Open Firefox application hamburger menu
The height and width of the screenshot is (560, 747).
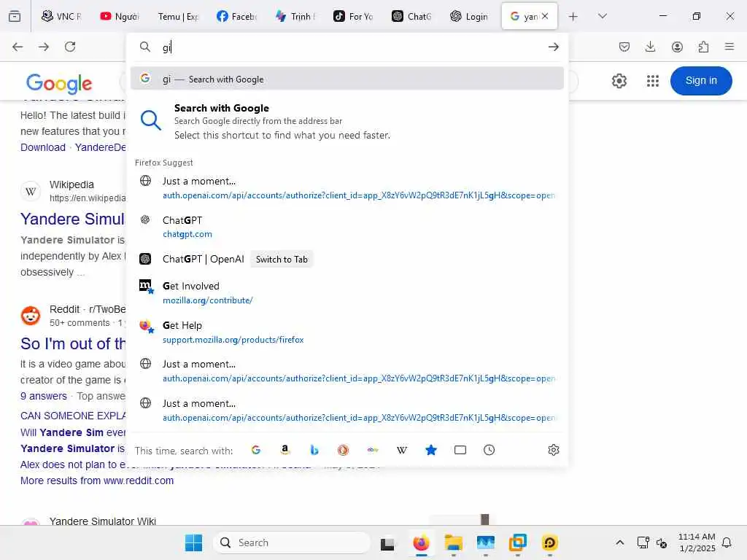(x=729, y=47)
